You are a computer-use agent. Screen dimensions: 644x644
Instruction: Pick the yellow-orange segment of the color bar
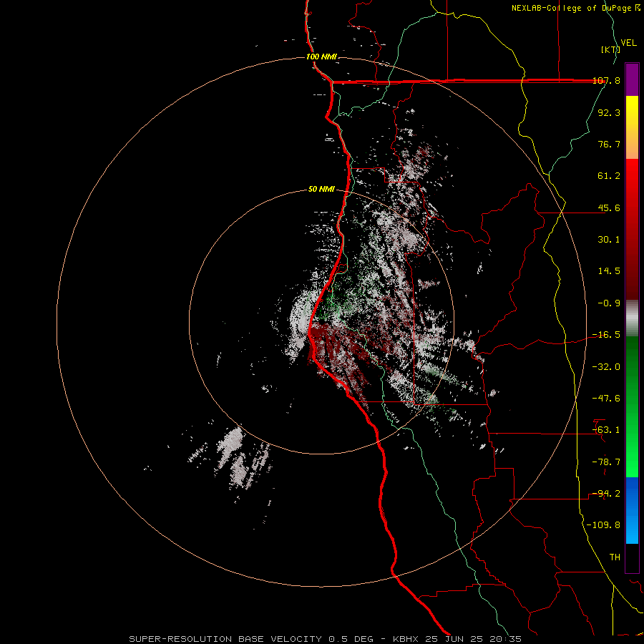pyautogui.click(x=632, y=127)
